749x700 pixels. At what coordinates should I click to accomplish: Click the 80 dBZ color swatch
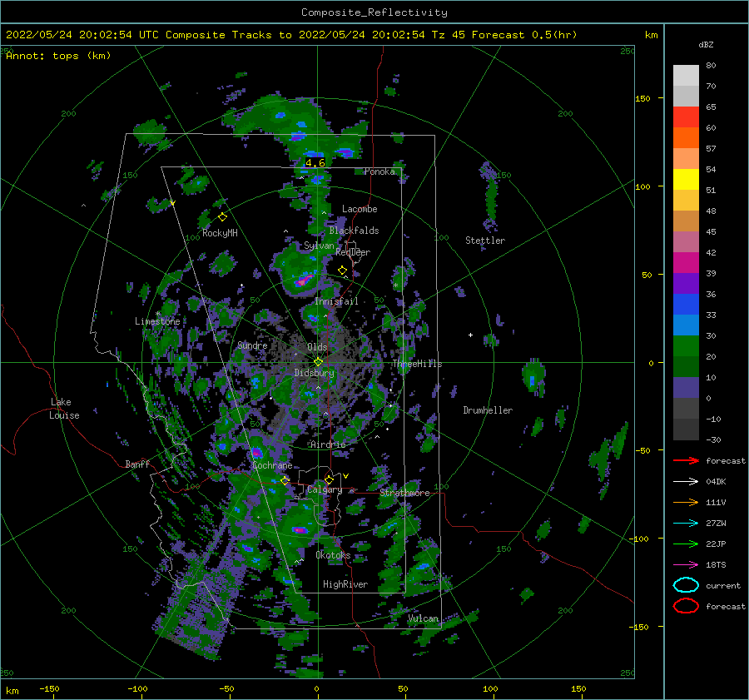tap(686, 75)
